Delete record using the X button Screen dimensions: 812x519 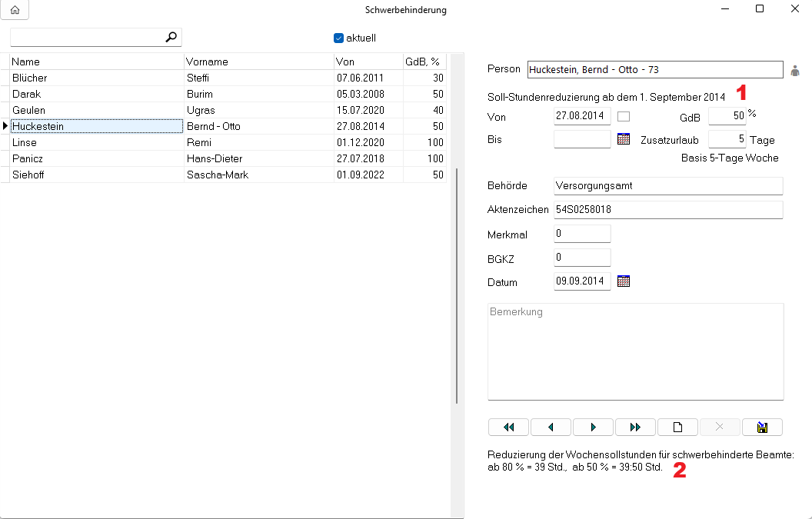[x=720, y=428]
